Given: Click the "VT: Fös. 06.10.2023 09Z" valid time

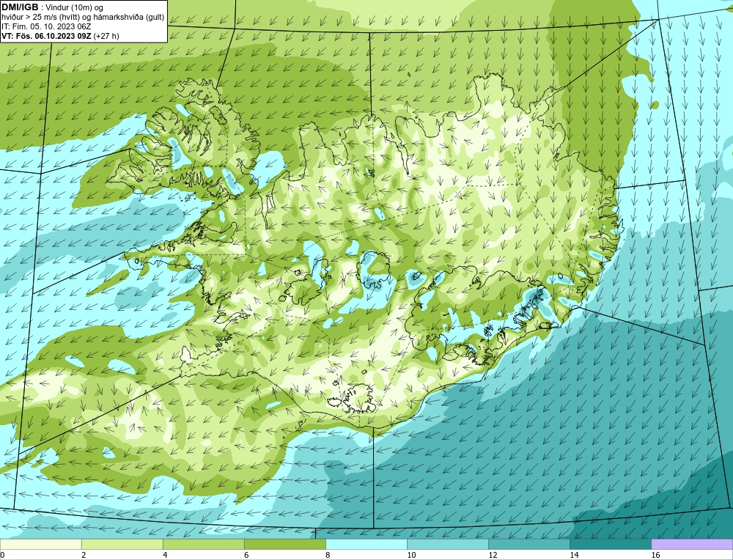Looking at the screenshot, I should [46, 36].
